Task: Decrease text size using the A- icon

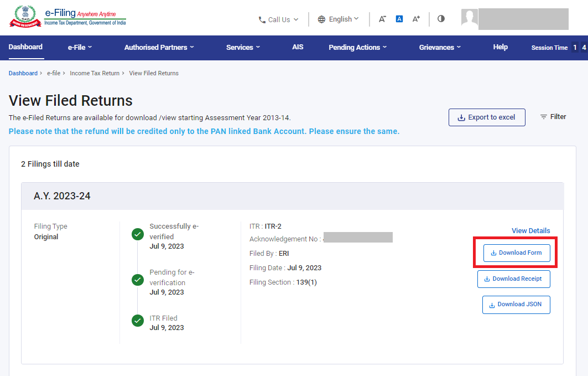Action: click(382, 18)
